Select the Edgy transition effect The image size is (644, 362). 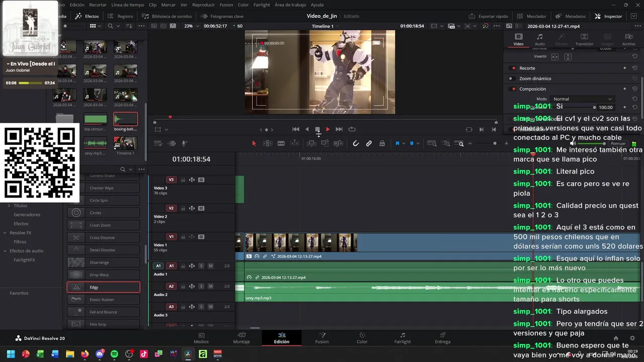point(104,288)
